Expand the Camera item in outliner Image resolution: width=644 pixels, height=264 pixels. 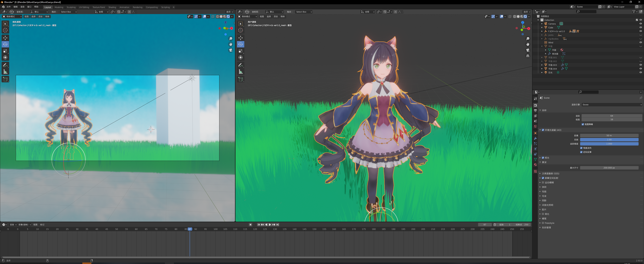(542, 24)
